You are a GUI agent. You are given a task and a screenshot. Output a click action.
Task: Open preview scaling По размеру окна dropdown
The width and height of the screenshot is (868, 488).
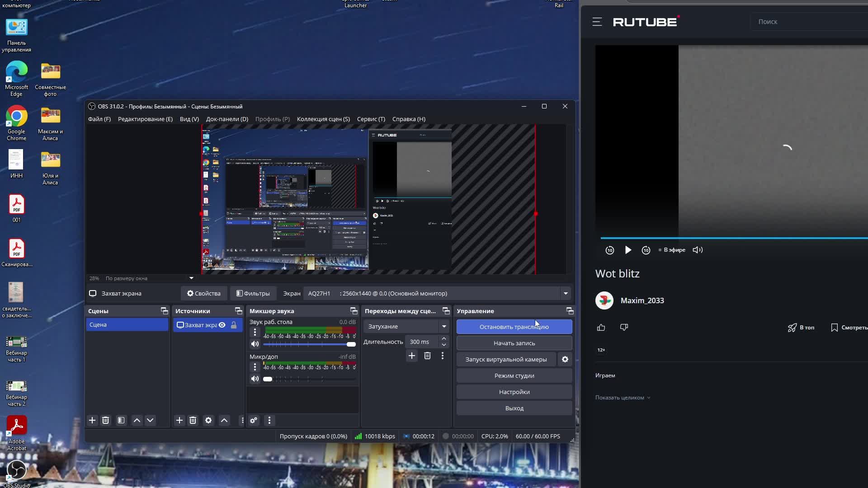point(191,278)
